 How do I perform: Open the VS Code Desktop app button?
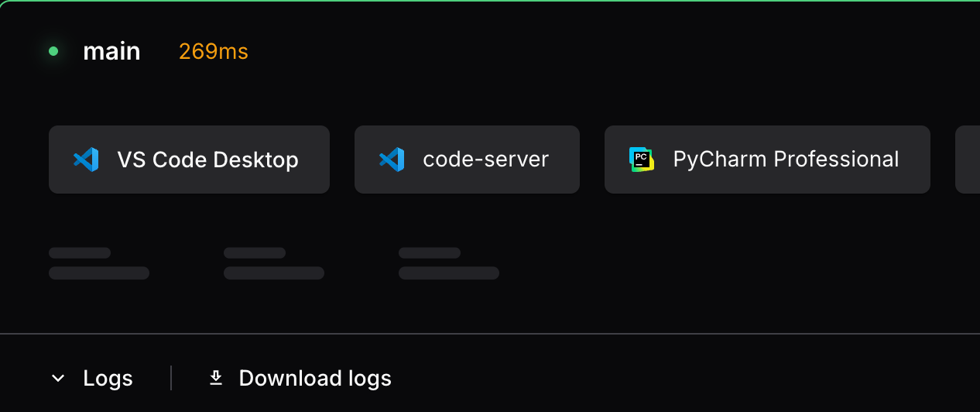click(189, 160)
